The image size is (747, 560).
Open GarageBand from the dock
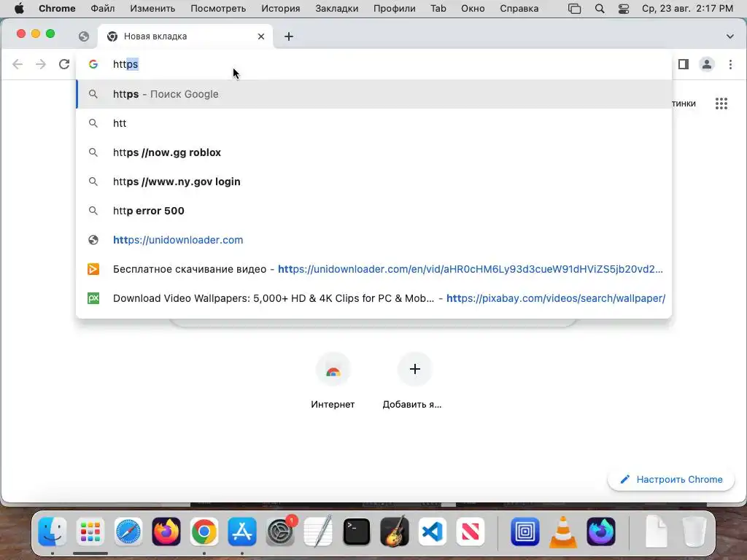coord(395,532)
